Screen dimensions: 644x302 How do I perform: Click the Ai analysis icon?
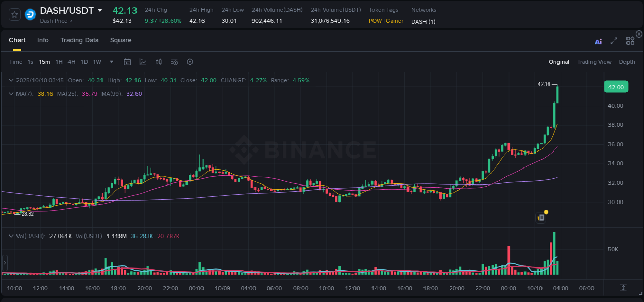coord(598,41)
